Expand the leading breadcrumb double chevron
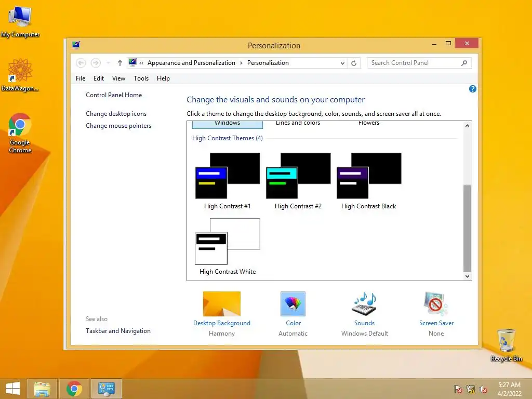 [x=141, y=63]
